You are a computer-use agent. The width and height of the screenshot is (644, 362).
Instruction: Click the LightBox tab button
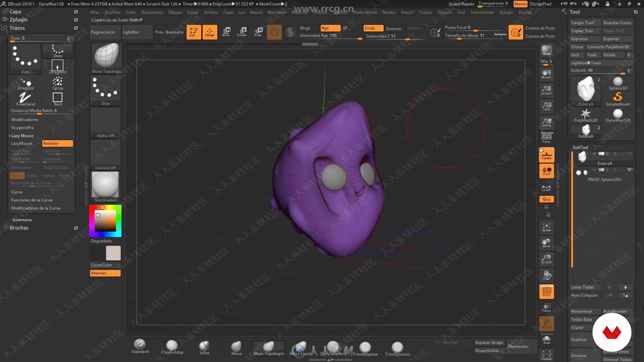coord(131,32)
